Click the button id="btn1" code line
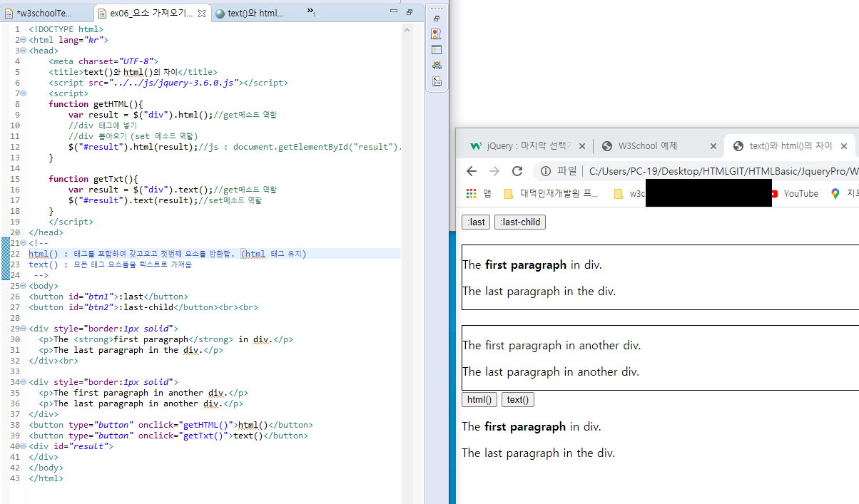Screen dimensions: 859x504 point(108,297)
